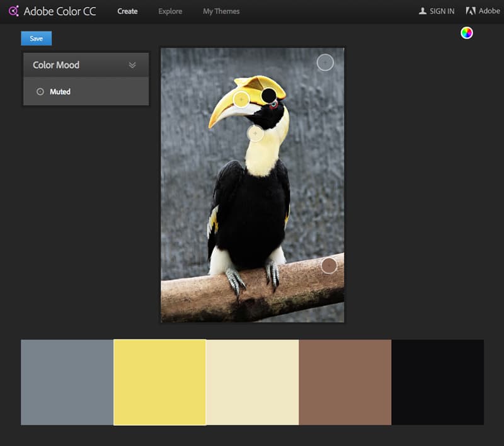This screenshot has height=446, width=504.
Task: Click the gray-blue color swatch
Action: coord(67,382)
